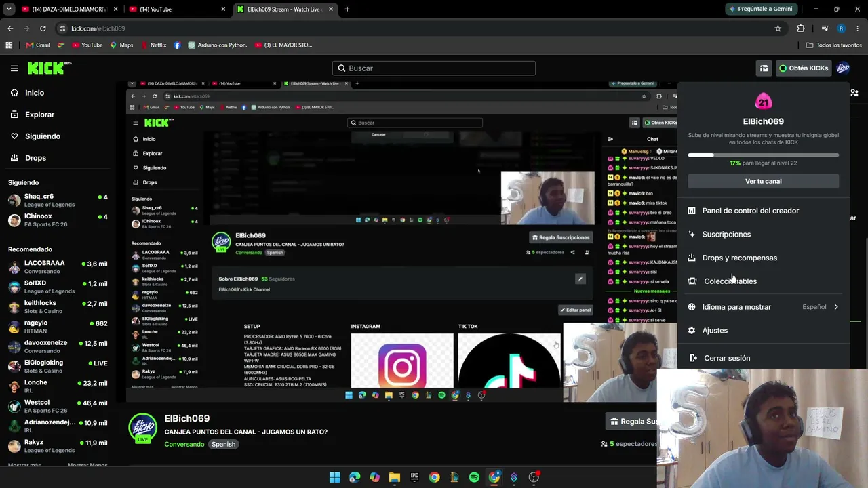Open Copilot from the taskbar

point(374,477)
